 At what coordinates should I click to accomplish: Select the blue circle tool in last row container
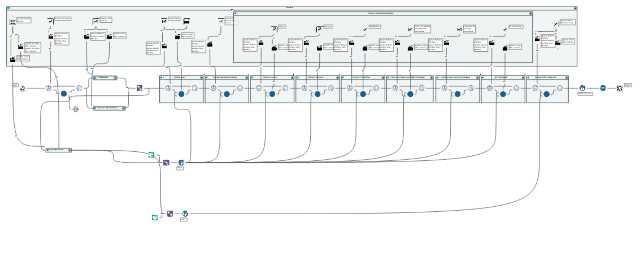(546, 94)
